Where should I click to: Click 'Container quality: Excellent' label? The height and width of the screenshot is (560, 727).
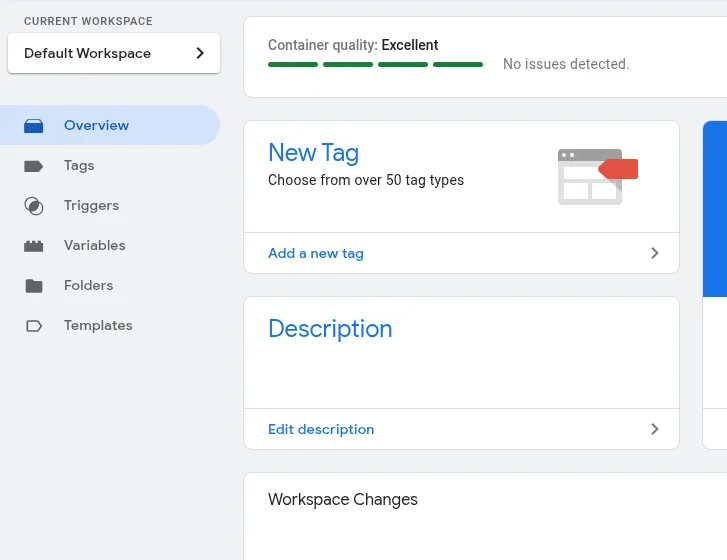tap(353, 45)
